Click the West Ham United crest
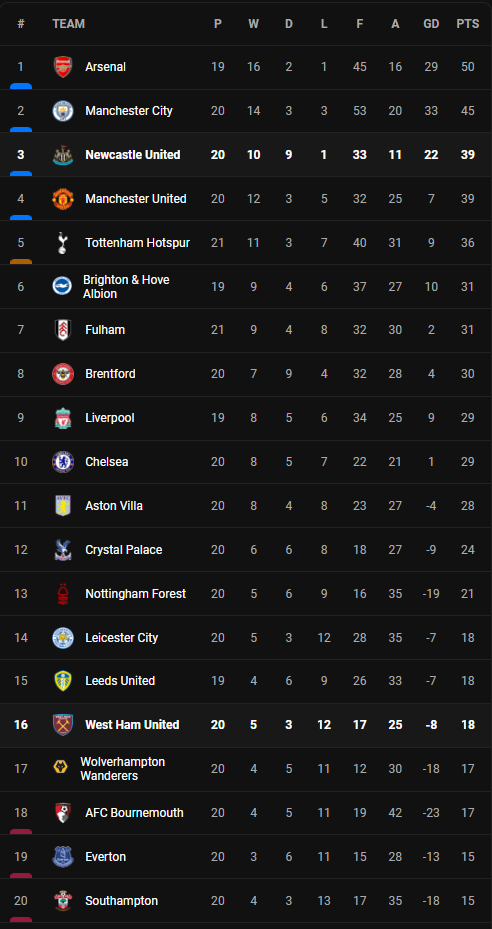492x929 pixels. tap(62, 725)
